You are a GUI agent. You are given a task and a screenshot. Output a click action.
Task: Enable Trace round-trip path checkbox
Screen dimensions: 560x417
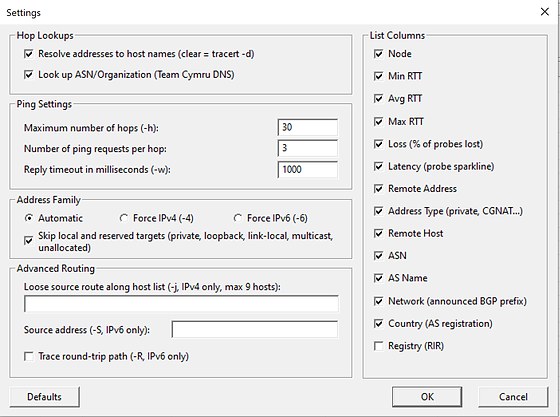point(29,356)
